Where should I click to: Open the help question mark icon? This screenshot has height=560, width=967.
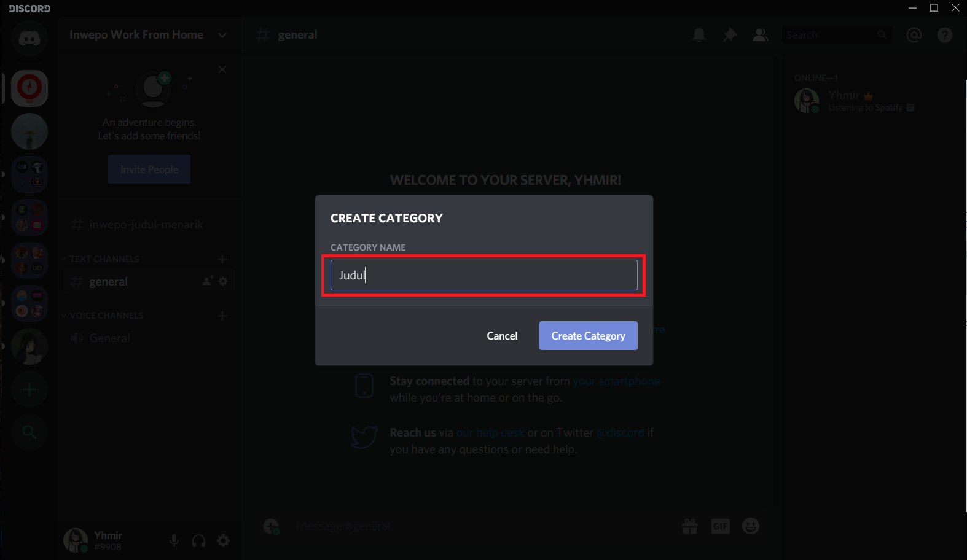click(x=945, y=35)
